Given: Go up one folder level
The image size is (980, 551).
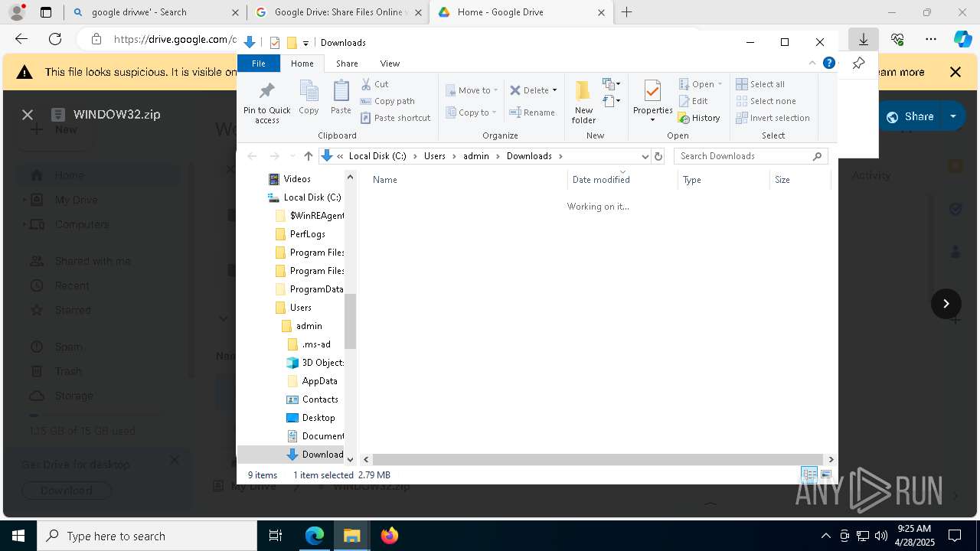Looking at the screenshot, I should tap(308, 156).
